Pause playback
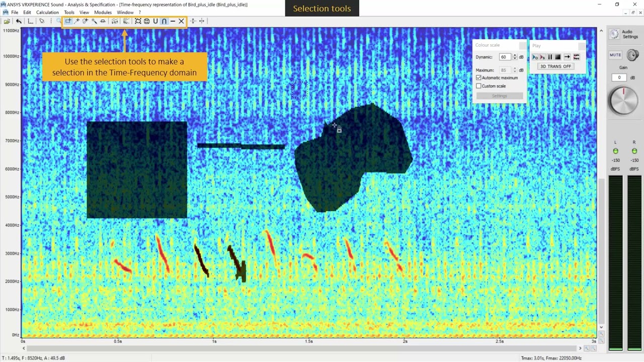Image resolution: width=644 pixels, height=362 pixels. click(550, 57)
